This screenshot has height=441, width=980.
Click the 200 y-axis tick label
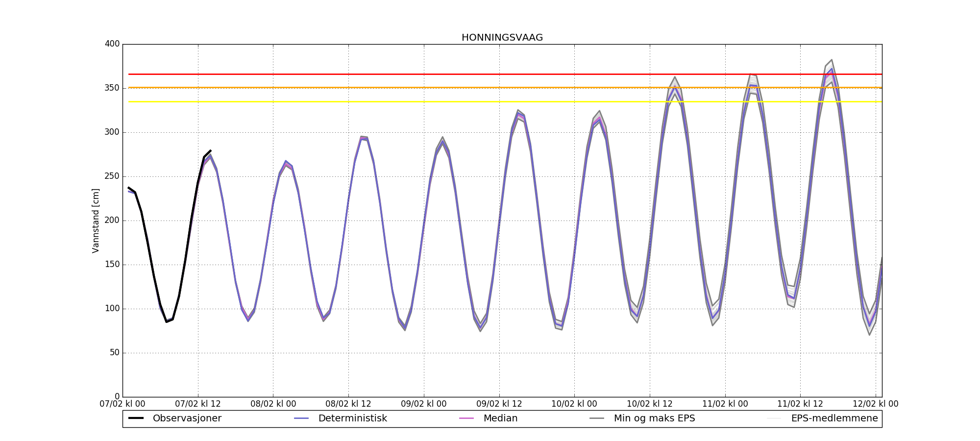click(112, 220)
